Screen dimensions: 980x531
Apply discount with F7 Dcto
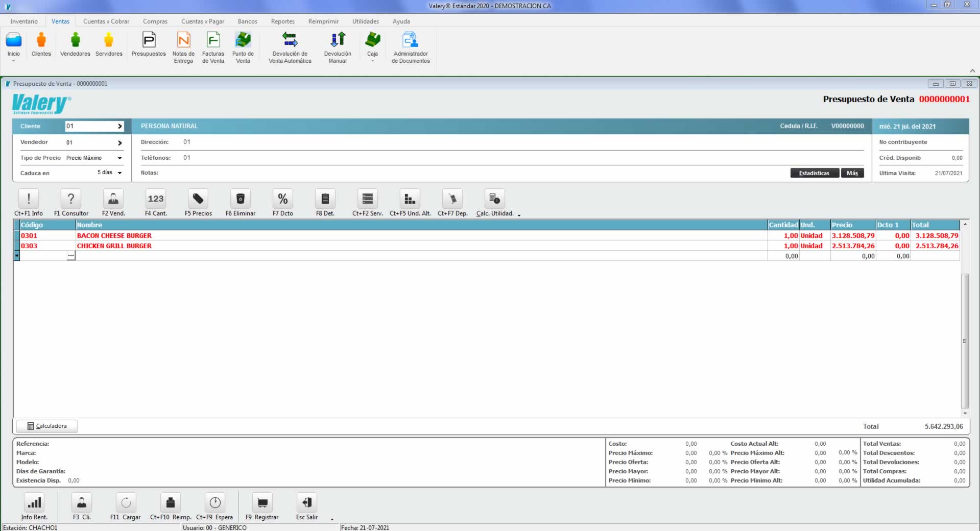(x=283, y=203)
